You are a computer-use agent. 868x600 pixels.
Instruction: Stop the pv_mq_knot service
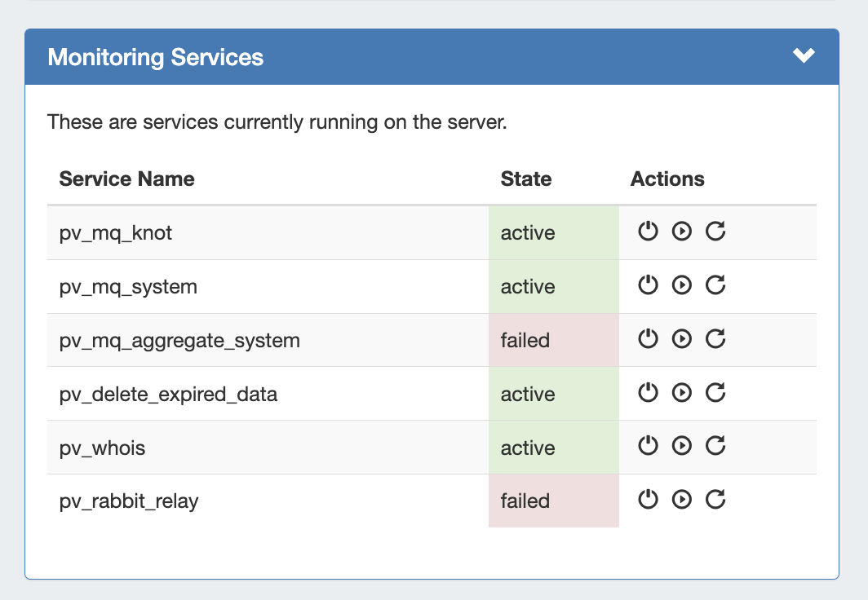[x=648, y=232]
